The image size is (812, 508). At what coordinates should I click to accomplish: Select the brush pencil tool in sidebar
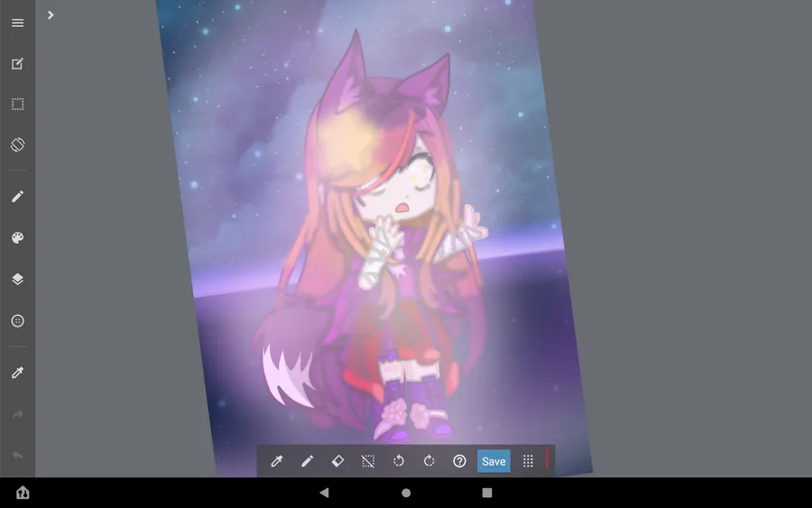[18, 197]
